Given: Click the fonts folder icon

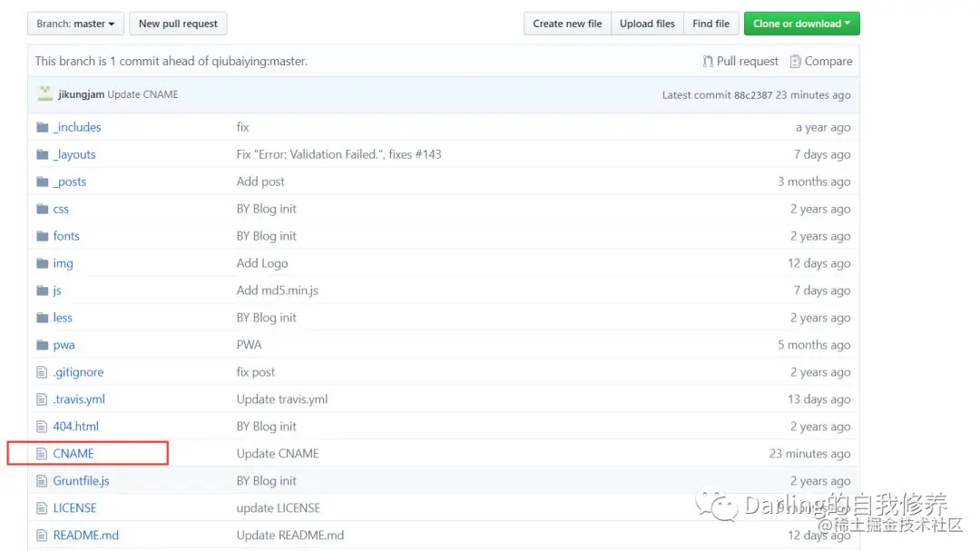Looking at the screenshot, I should coord(42,236).
